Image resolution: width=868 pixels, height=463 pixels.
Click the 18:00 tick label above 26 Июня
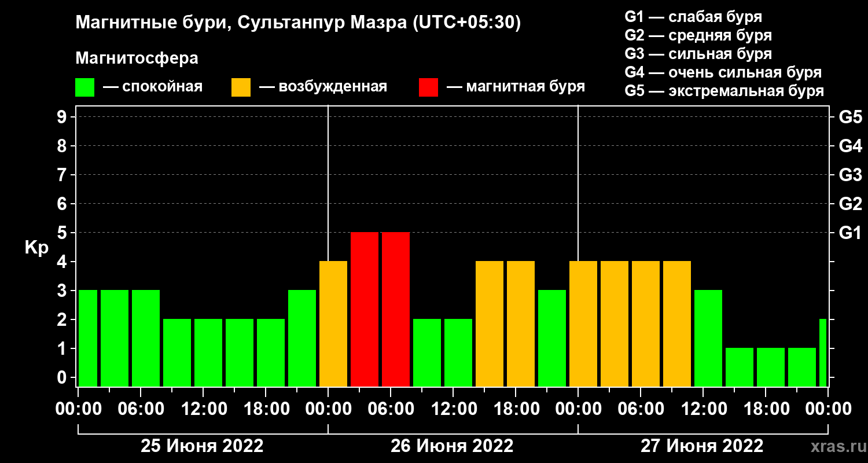(516, 409)
